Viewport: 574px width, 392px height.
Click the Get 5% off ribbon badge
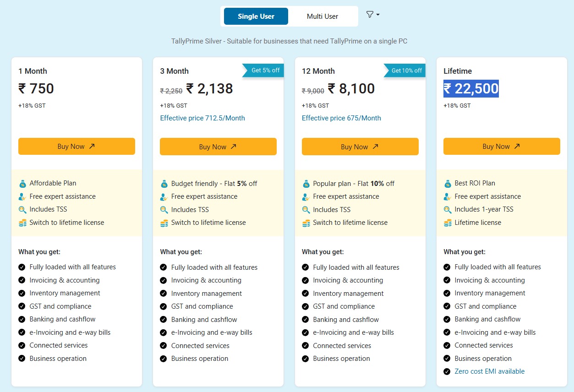tap(265, 71)
